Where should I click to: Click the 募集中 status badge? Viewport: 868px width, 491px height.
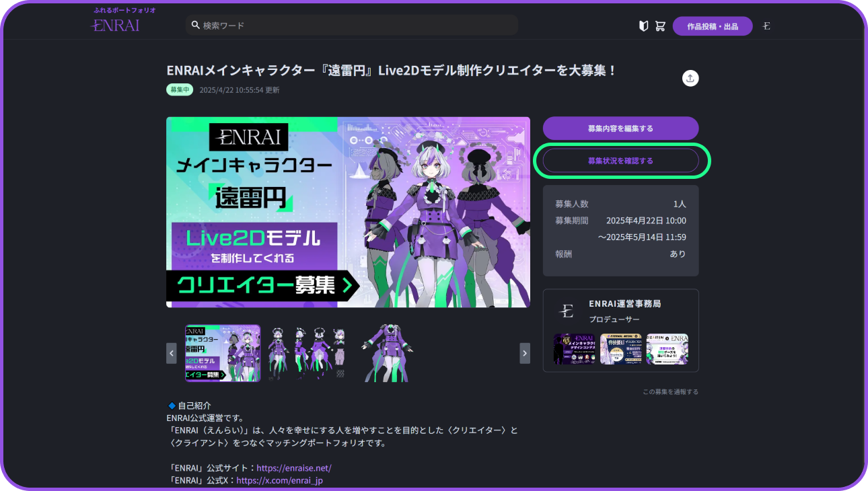180,89
